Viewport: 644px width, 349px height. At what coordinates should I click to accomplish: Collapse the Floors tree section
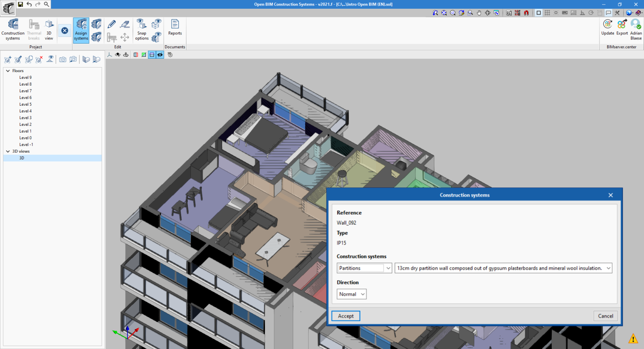coord(8,70)
